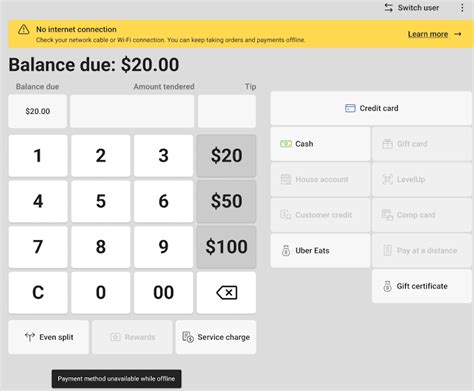The width and height of the screenshot is (474, 391).
Task: Choose Cash payment option
Action: coord(320,144)
